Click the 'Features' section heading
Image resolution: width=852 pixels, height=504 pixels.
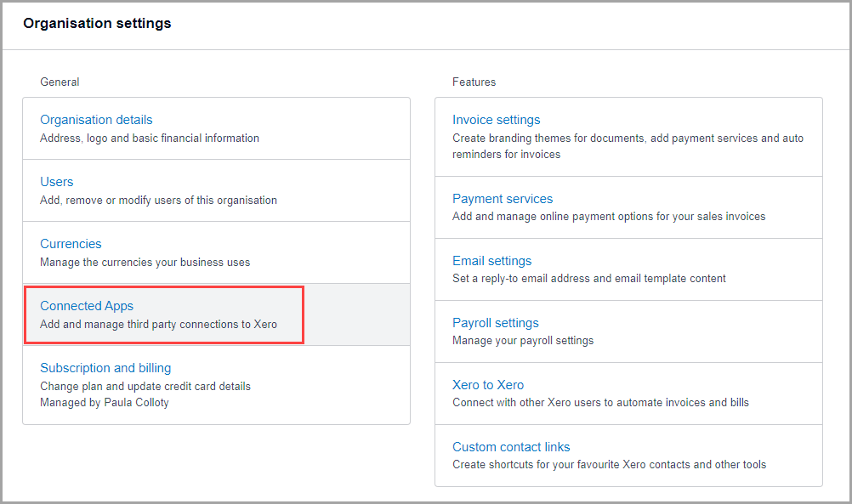point(474,82)
